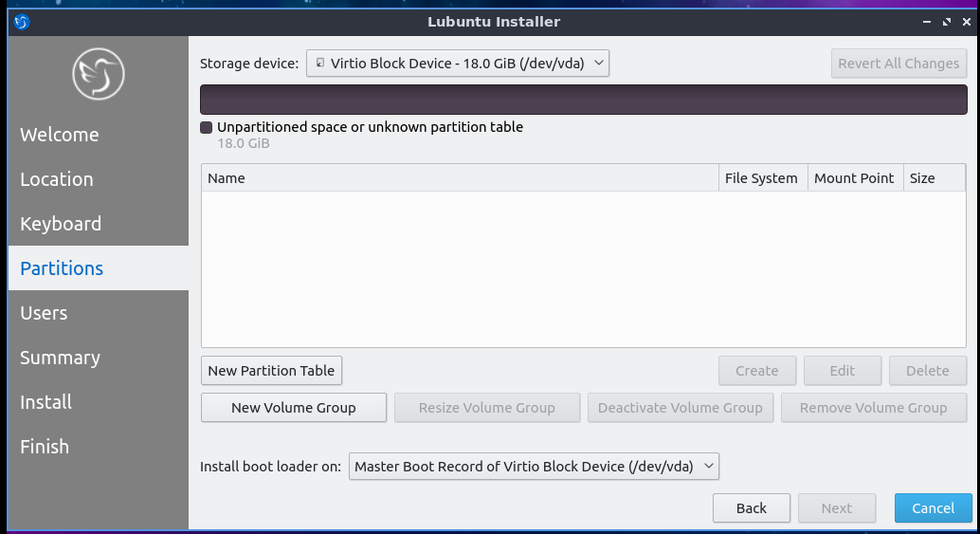Select the Keyboard step in sidebar
980x534 pixels.
[61, 224]
